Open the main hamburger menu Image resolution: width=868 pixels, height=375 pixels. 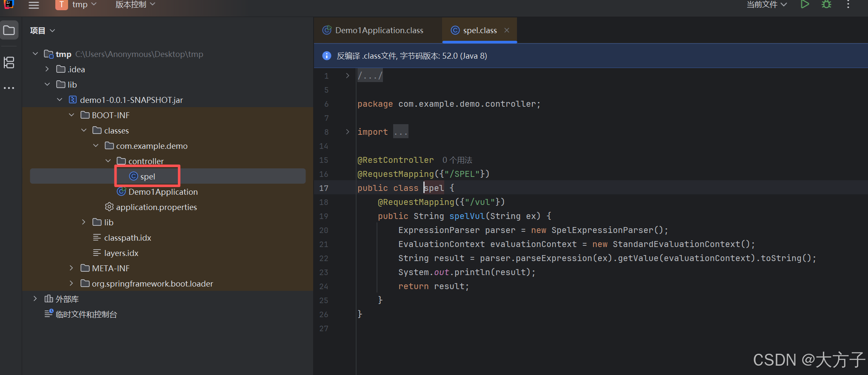click(x=34, y=5)
